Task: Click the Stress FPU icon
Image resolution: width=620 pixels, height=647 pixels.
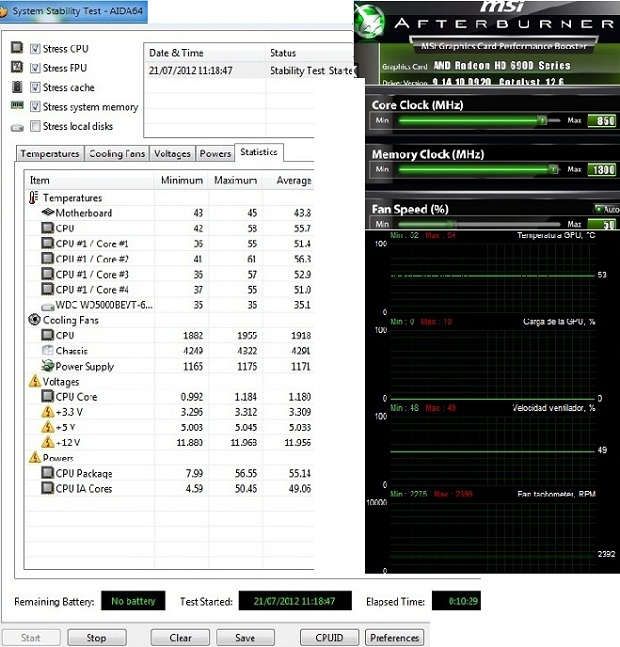Action: tap(17, 67)
